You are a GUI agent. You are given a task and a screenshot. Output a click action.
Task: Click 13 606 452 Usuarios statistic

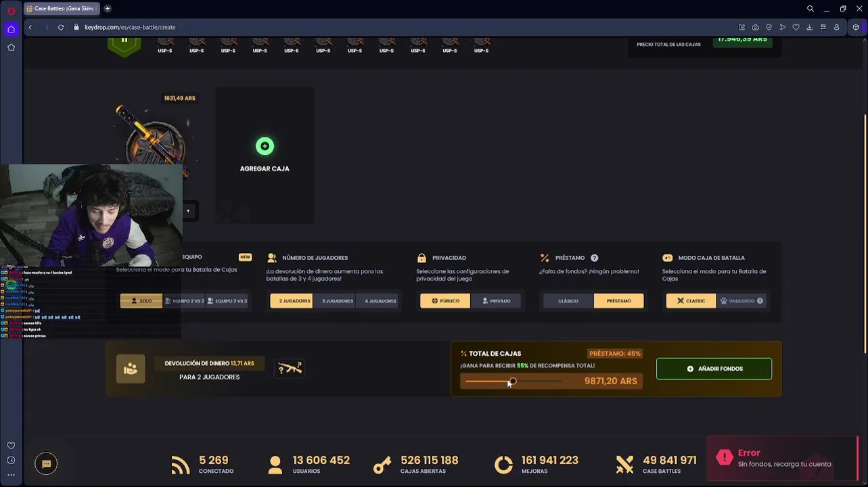[x=308, y=464]
